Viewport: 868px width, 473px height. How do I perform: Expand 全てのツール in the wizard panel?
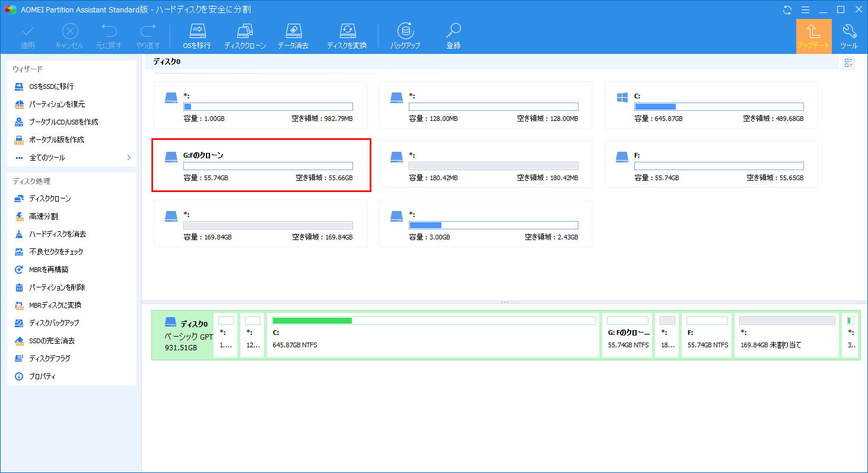[71, 158]
